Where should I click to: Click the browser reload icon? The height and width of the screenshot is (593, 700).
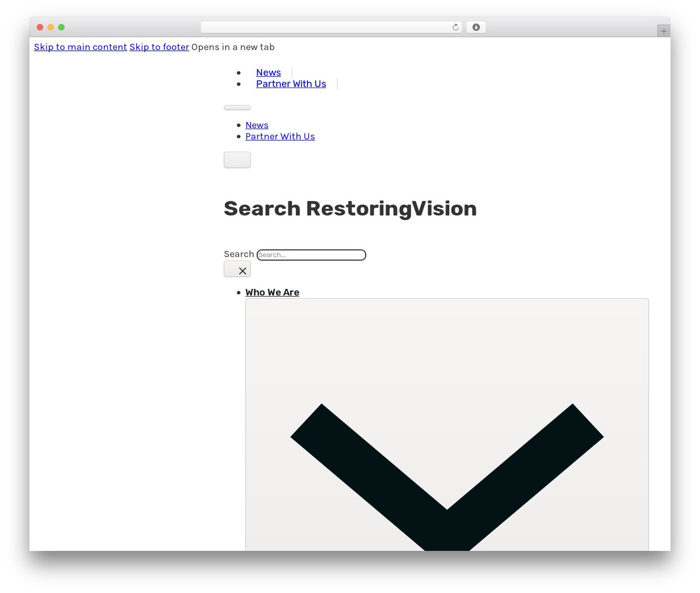pos(455,27)
